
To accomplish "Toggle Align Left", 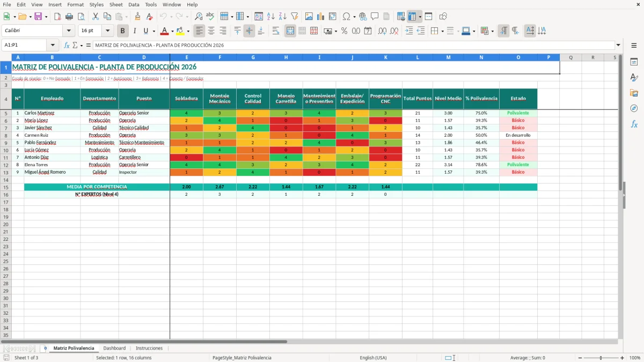I will [200, 31].
